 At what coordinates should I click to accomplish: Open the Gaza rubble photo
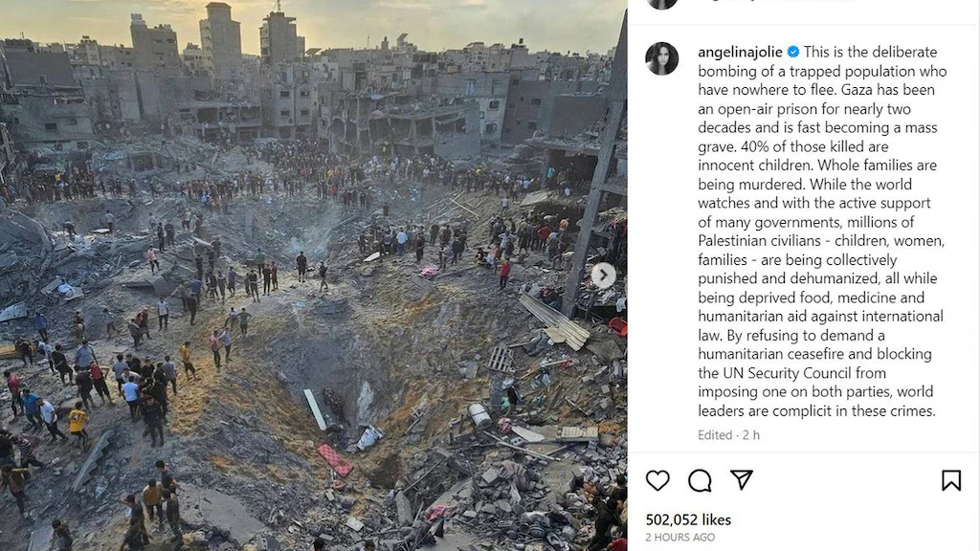[313, 275]
